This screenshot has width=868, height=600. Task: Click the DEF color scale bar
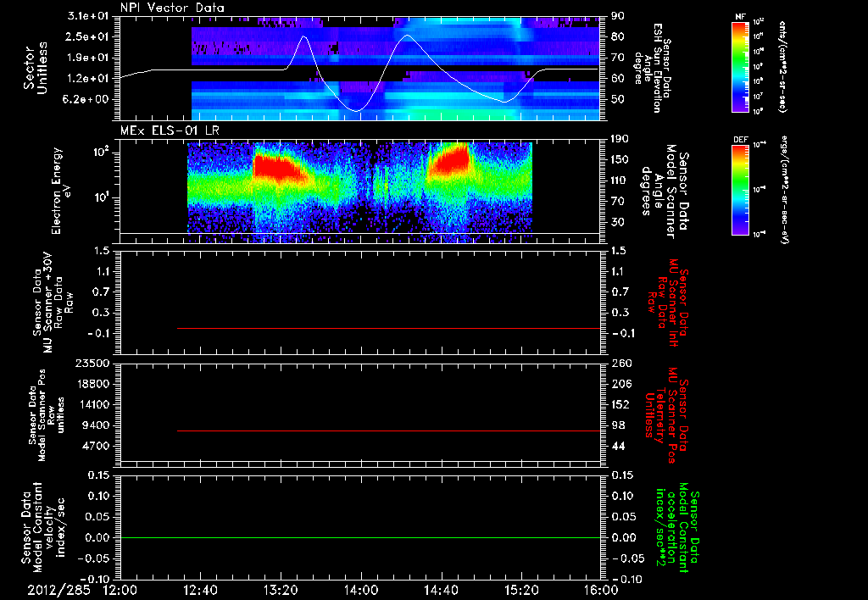point(741,191)
